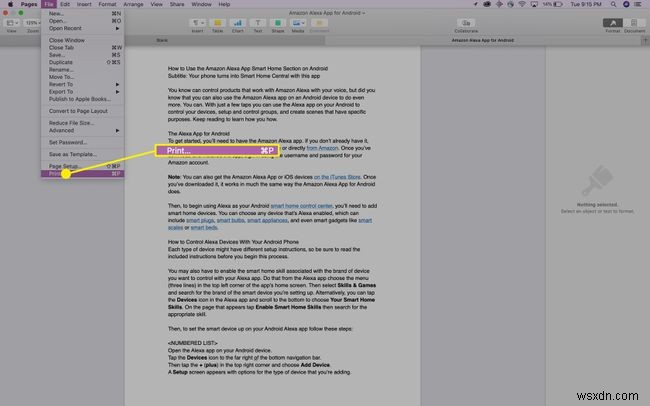Open the Document inspector icon
650x406 pixels.
(x=634, y=23)
